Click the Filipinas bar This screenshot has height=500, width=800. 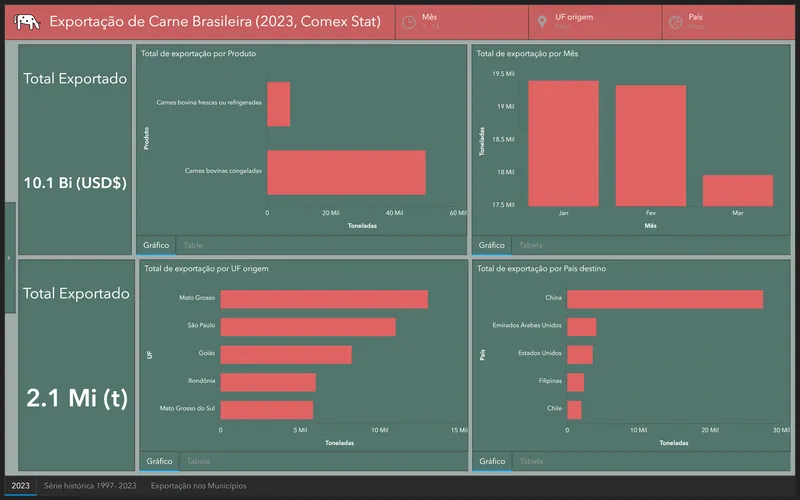(576, 383)
